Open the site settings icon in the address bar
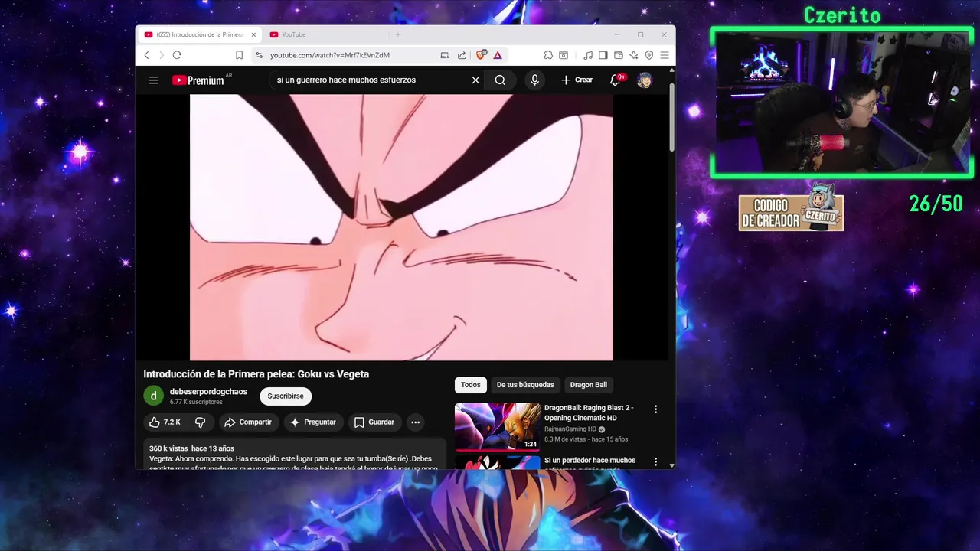The width and height of the screenshot is (980, 551). tap(259, 55)
